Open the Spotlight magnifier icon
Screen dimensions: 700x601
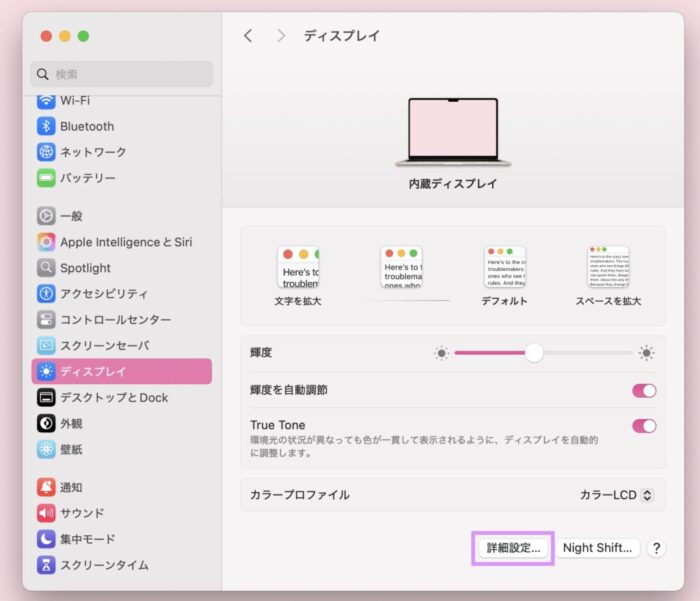pos(46,268)
